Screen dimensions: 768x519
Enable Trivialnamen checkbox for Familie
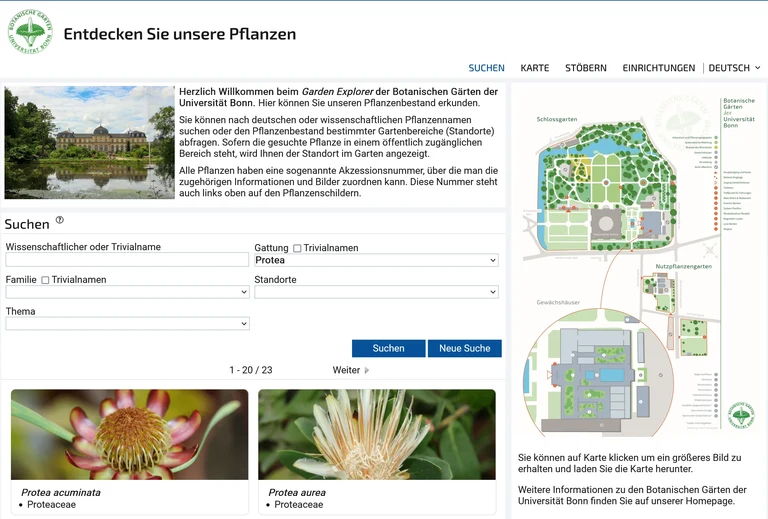pyautogui.click(x=46, y=280)
